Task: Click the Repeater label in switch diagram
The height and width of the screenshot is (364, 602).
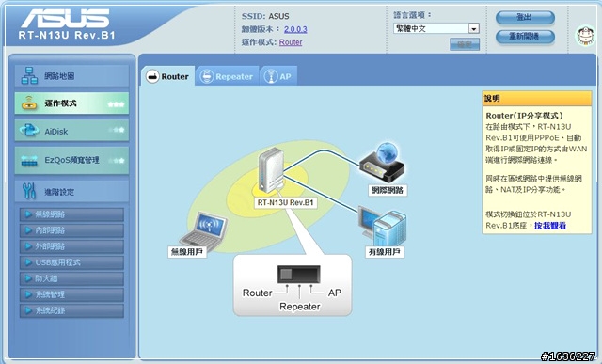Action: coord(300,307)
